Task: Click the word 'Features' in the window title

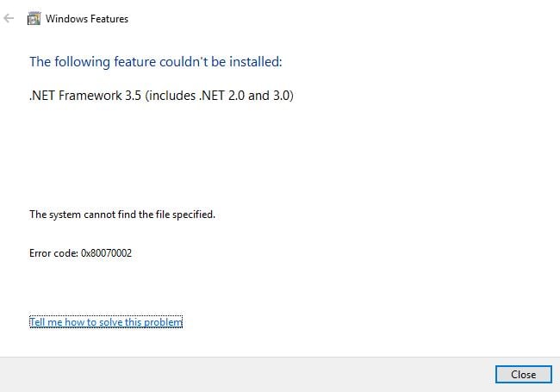Action: pos(109,19)
